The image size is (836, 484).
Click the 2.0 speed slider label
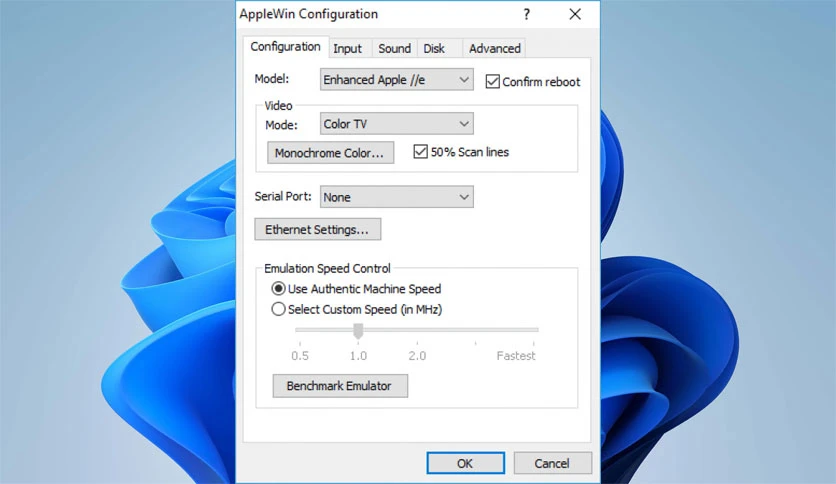click(x=417, y=356)
